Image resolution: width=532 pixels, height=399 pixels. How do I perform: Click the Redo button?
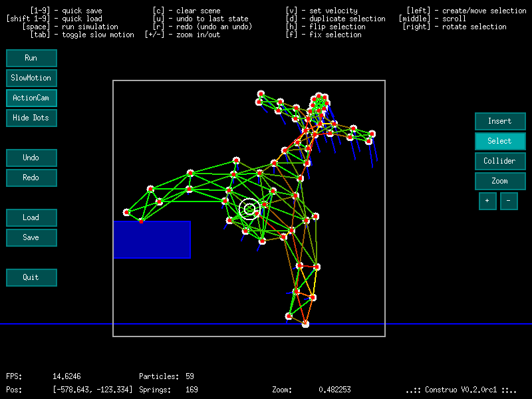tap(31, 178)
